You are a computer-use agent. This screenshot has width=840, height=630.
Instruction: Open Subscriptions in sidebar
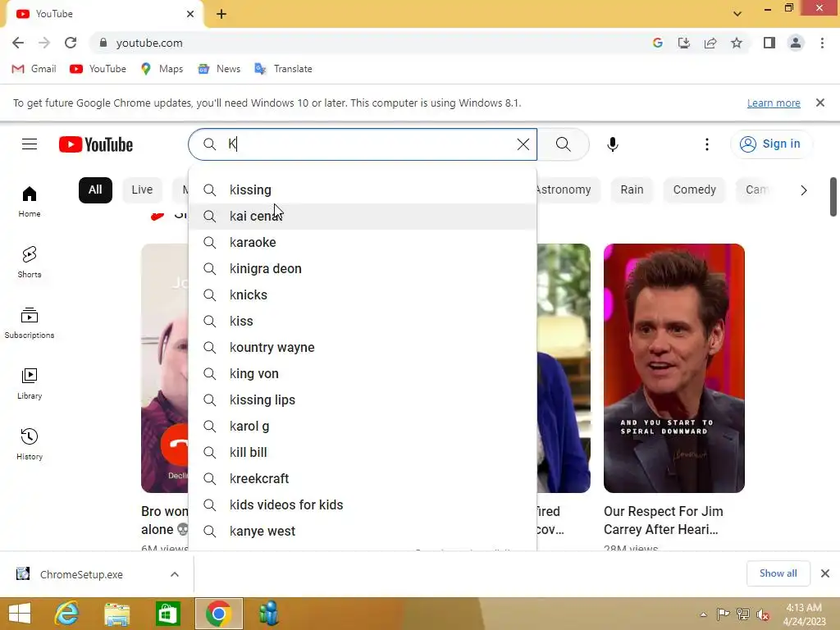[x=30, y=323]
